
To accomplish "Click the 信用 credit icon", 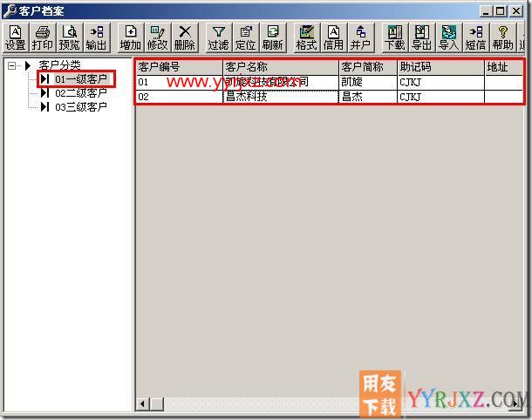I will point(333,38).
